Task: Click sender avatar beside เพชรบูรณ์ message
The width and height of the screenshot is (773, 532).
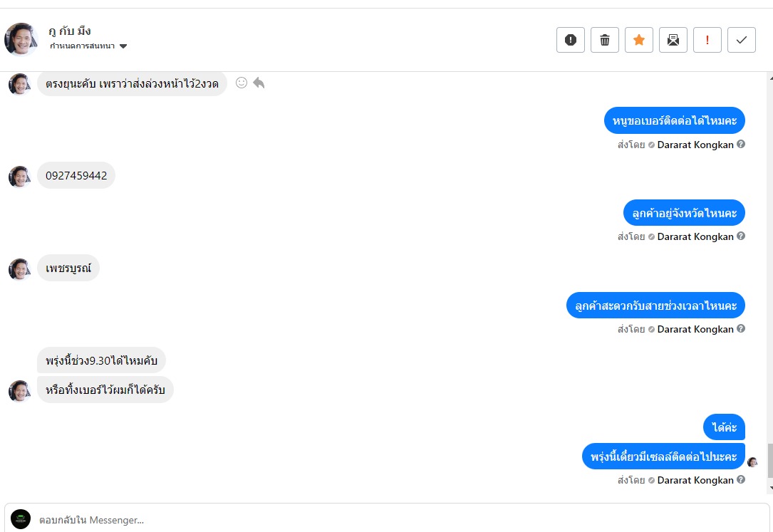Action: (19, 269)
